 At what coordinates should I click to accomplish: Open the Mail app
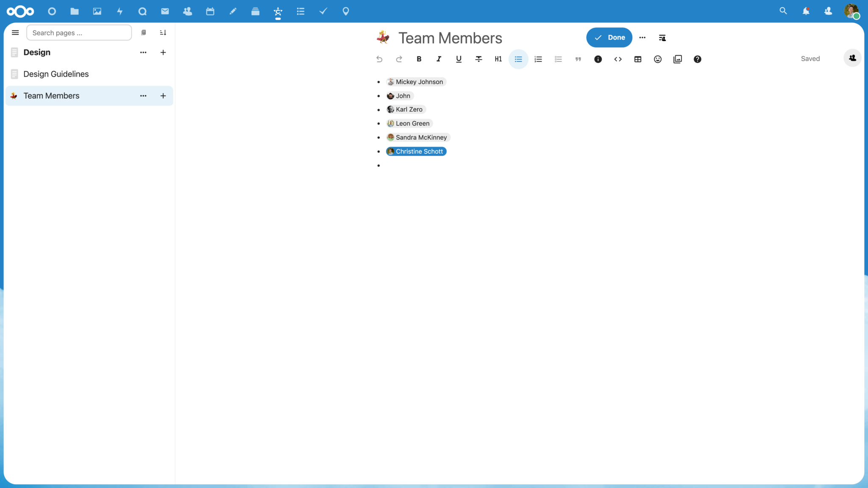[164, 11]
